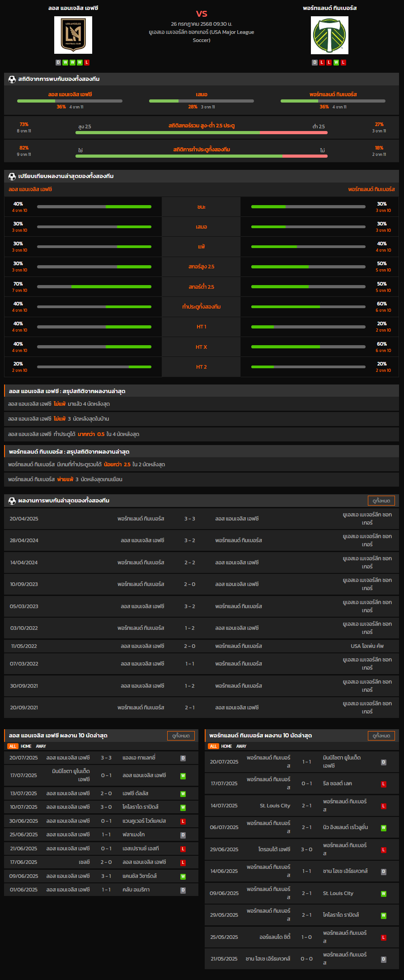404x980 pixels.
Task: Click the 2 - 2 score in 14/04/2024 match
Action: point(190,563)
